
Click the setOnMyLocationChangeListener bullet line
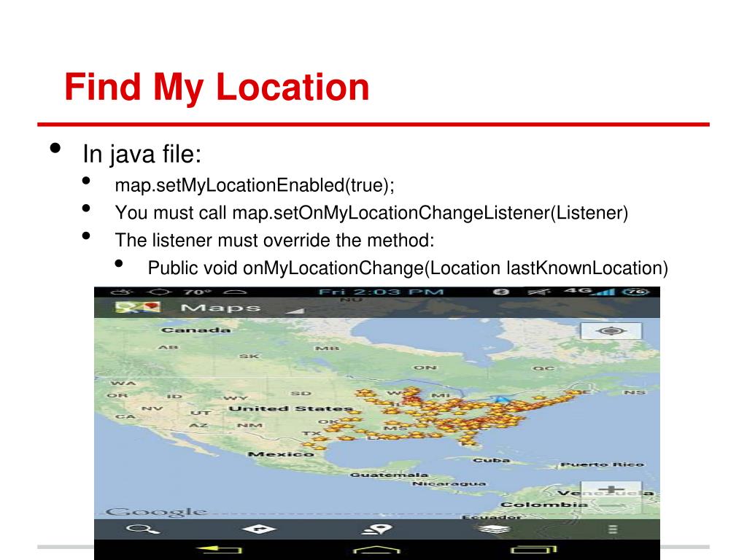[371, 213]
